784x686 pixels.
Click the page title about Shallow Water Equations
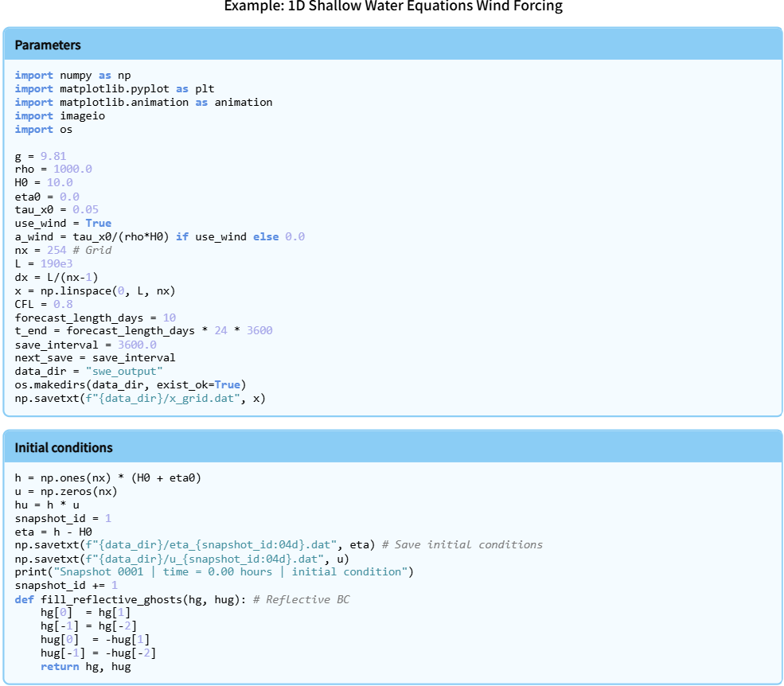392,6
